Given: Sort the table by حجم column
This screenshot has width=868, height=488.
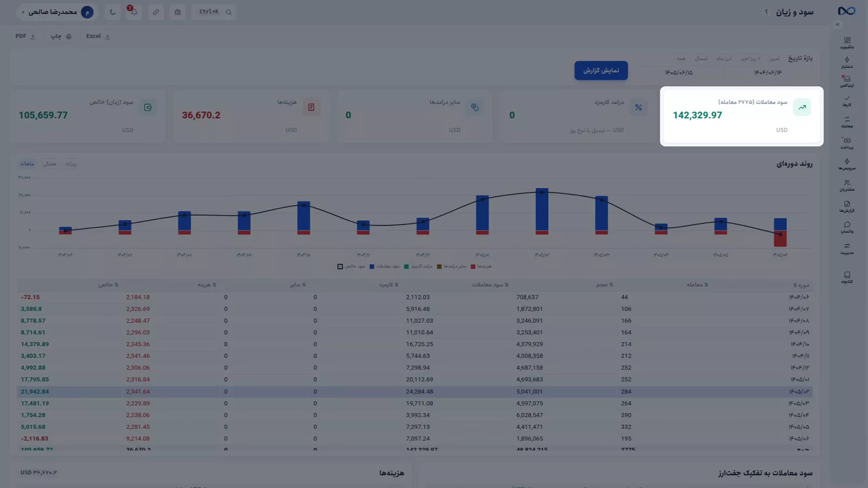Looking at the screenshot, I should (x=604, y=285).
